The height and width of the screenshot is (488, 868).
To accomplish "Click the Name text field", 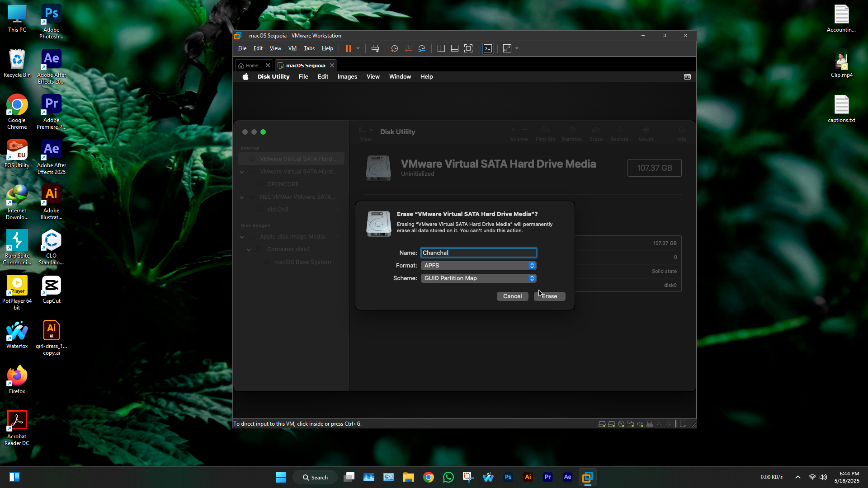I will tap(478, 253).
